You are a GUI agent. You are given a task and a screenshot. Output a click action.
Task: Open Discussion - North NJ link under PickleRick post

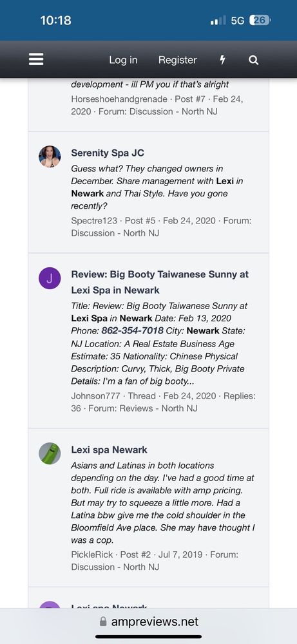115,567
